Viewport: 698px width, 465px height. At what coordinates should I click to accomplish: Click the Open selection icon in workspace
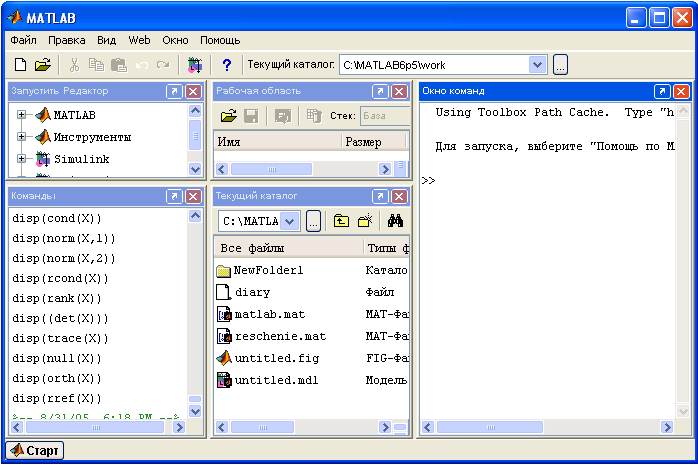click(x=283, y=116)
